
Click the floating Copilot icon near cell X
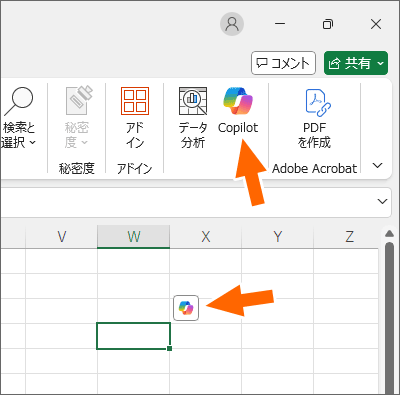186,308
